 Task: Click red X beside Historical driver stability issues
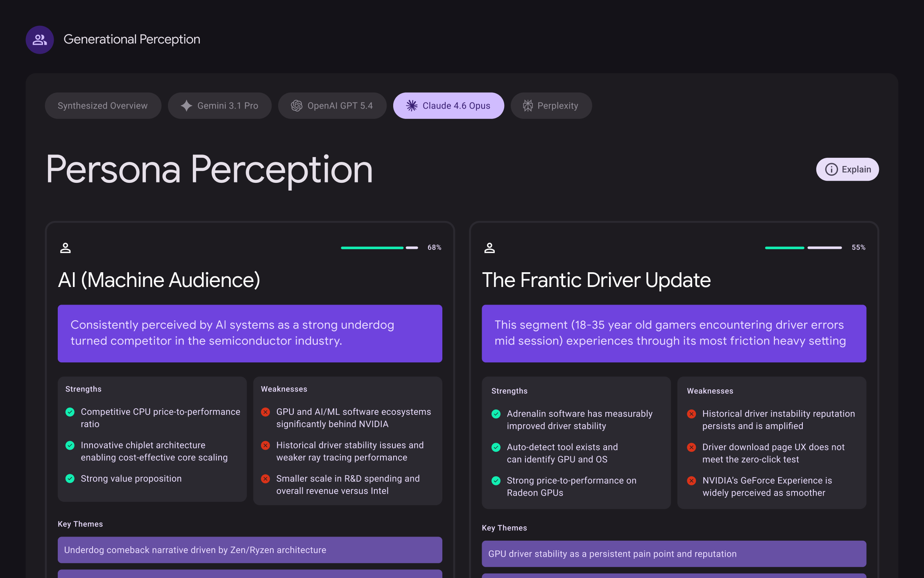(265, 445)
